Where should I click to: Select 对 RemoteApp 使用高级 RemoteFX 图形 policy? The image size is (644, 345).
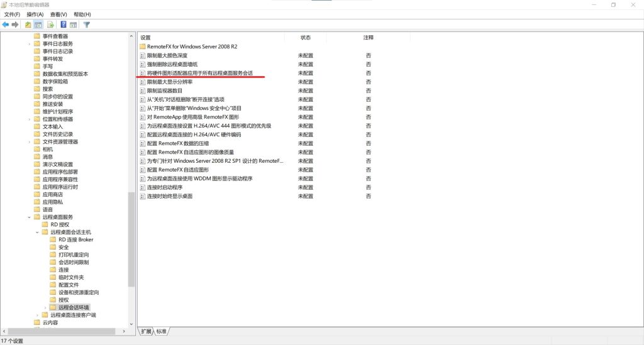click(x=192, y=117)
